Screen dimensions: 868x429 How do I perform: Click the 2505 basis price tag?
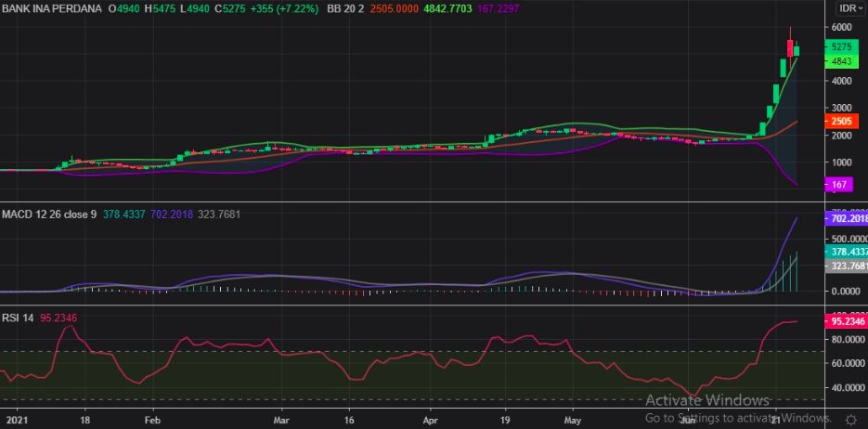pyautogui.click(x=841, y=122)
